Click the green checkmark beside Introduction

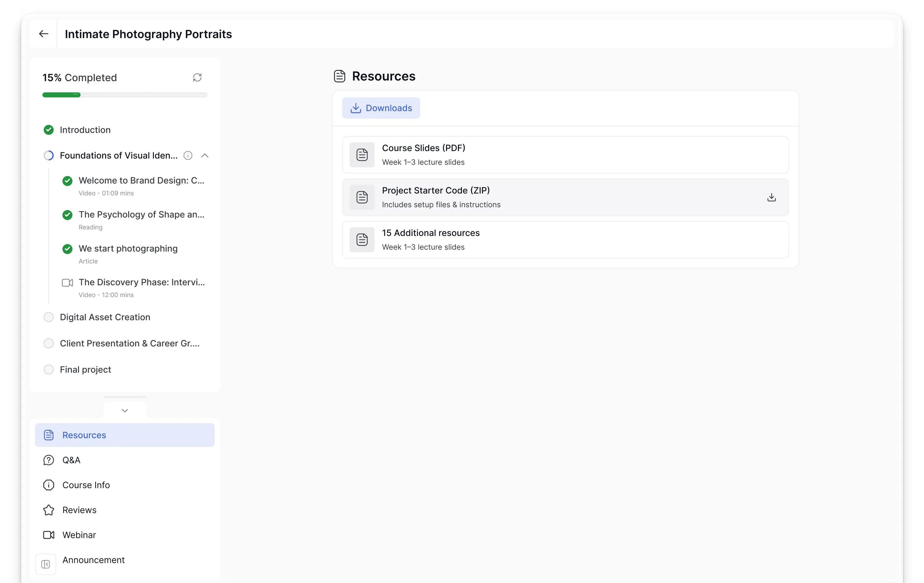click(49, 130)
